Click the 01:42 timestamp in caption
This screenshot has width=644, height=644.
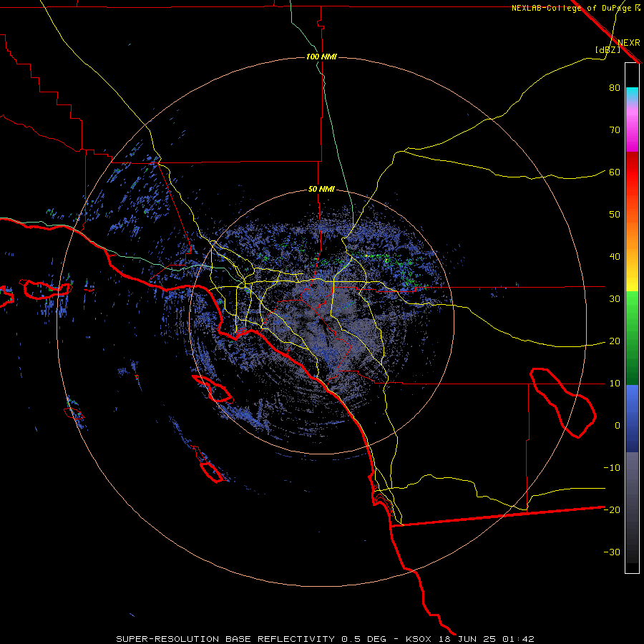(x=517, y=639)
